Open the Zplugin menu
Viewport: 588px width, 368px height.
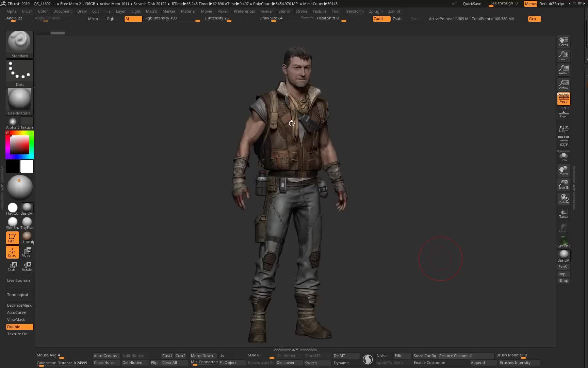tap(376, 11)
